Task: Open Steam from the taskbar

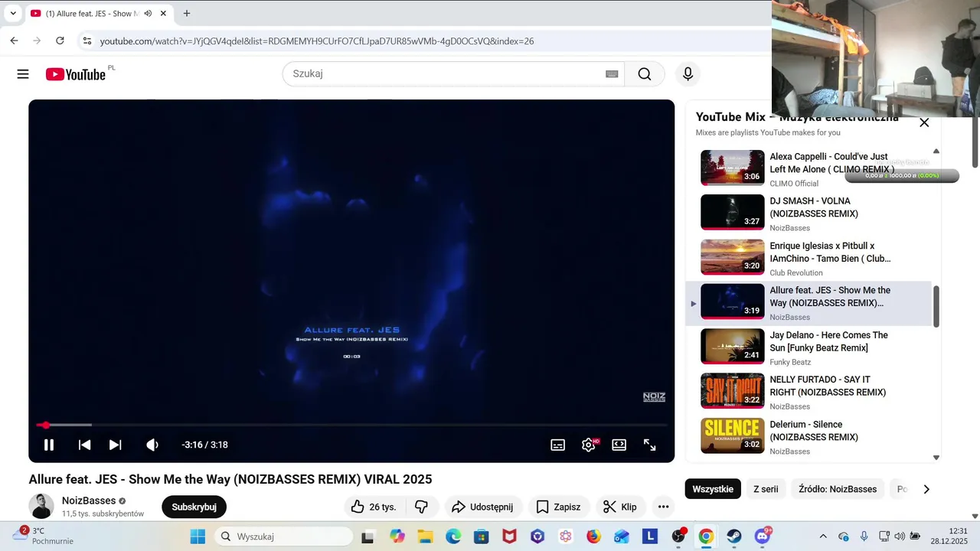Action: 733,536
